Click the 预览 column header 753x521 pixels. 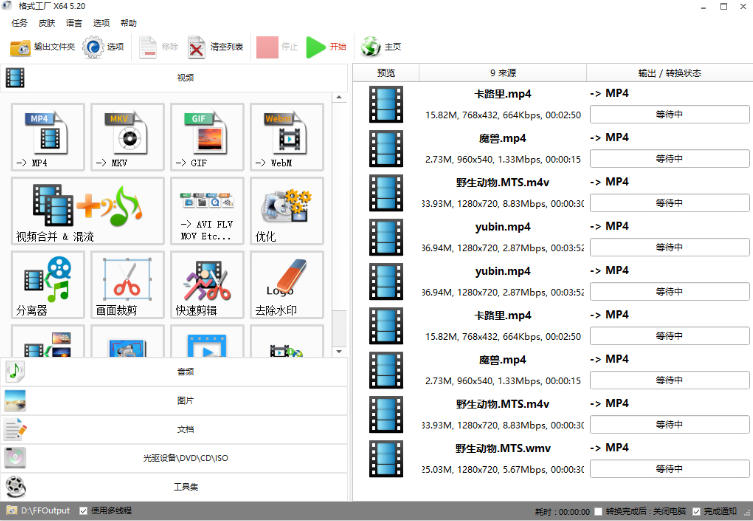tap(386, 73)
